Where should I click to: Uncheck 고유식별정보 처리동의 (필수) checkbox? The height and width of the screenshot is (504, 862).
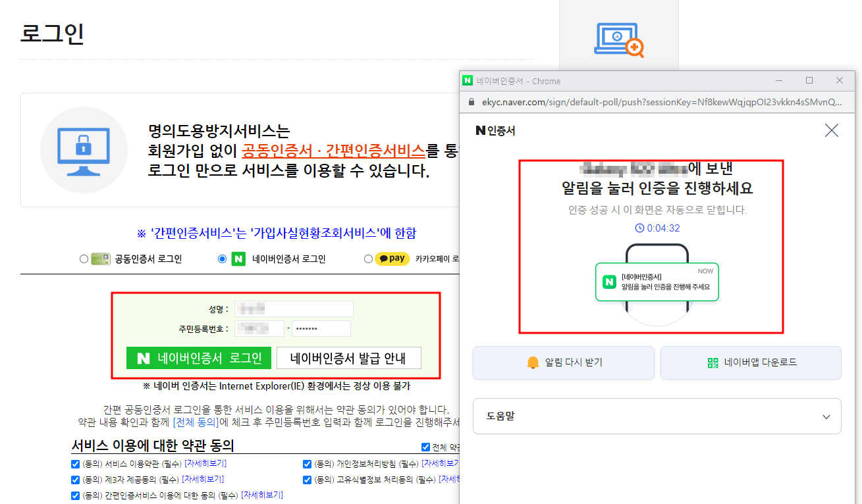point(307,480)
